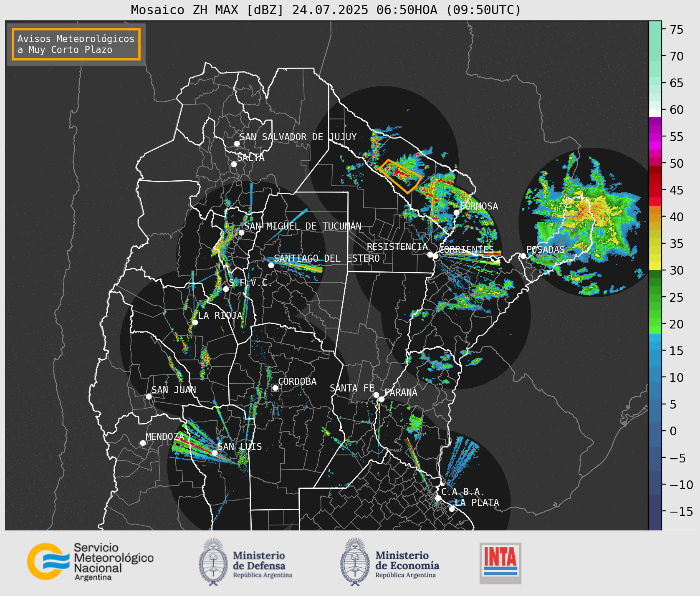700x596 pixels.
Task: Click the Servicio Meteorológico Nacional Argentina text
Action: (114, 562)
